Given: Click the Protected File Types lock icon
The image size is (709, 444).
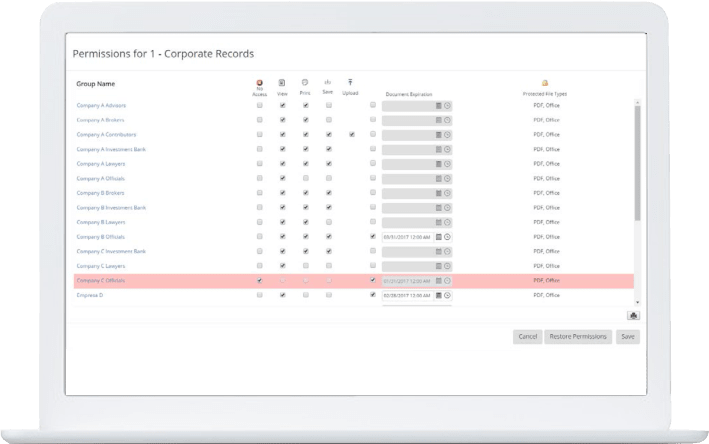Looking at the screenshot, I should [545, 83].
